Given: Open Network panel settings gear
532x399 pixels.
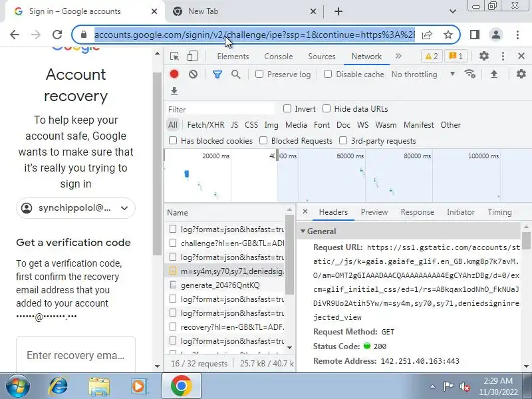Looking at the screenshot, I should [x=521, y=74].
